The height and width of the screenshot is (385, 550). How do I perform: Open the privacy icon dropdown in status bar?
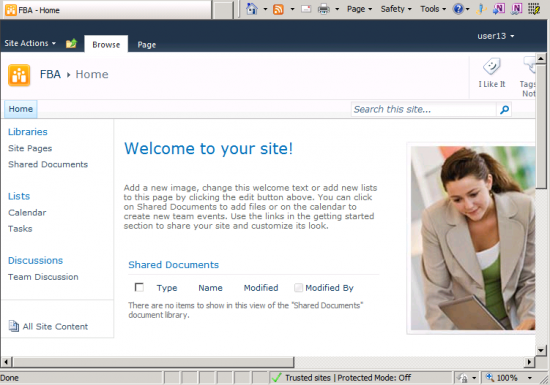click(474, 378)
